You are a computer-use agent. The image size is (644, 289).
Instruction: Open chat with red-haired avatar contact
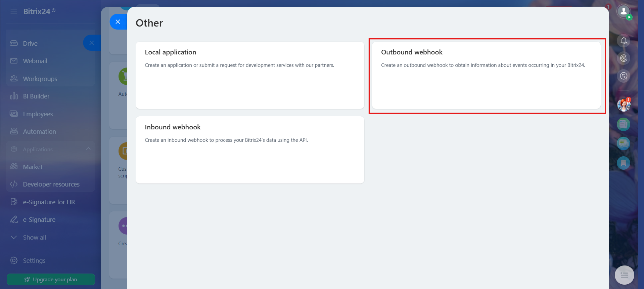pos(624,105)
